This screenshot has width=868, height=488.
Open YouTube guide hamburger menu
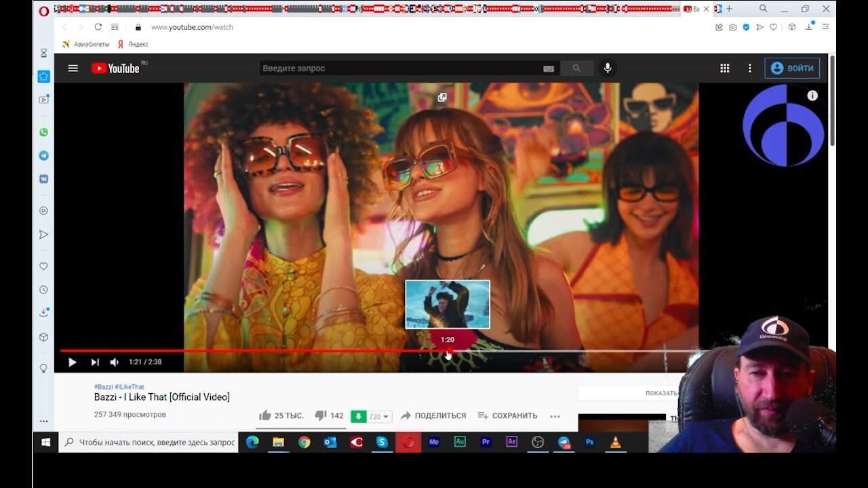73,68
